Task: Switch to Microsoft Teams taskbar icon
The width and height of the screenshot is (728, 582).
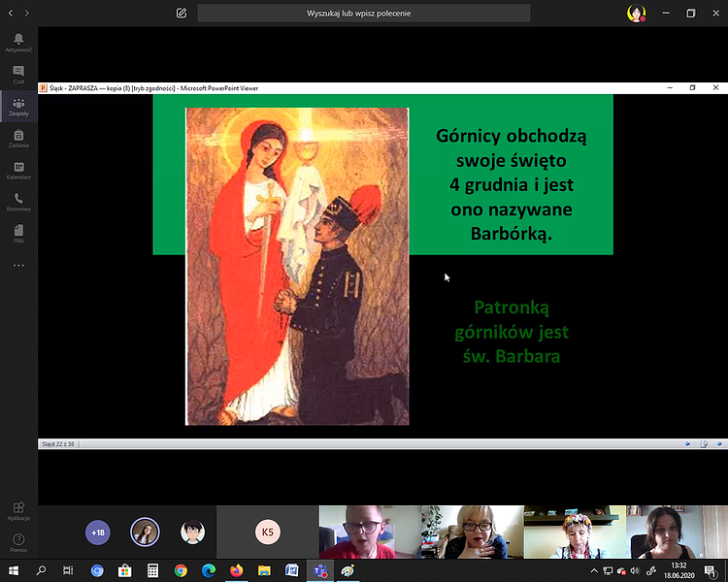Action: point(320,570)
